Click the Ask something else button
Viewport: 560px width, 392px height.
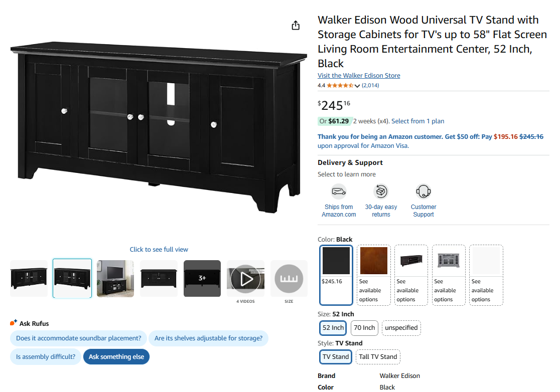click(116, 357)
